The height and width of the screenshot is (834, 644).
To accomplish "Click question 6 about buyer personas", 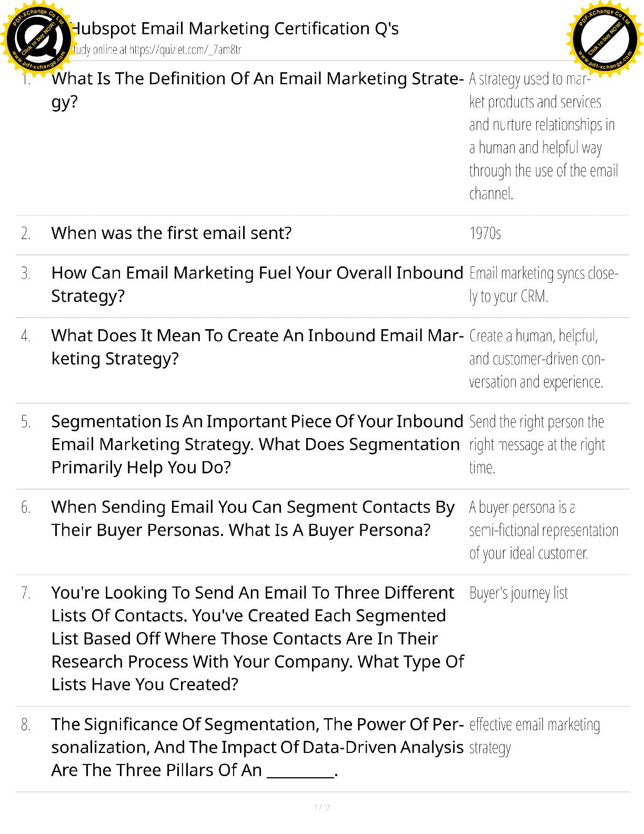I will [x=253, y=519].
